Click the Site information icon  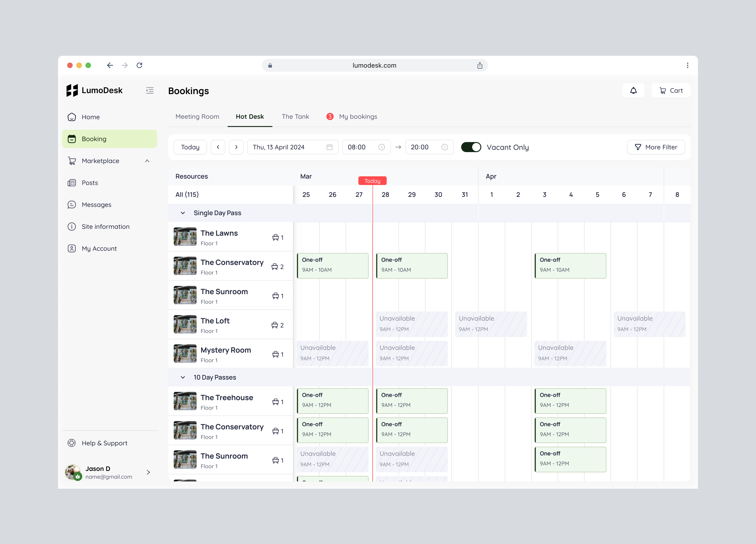[72, 227]
